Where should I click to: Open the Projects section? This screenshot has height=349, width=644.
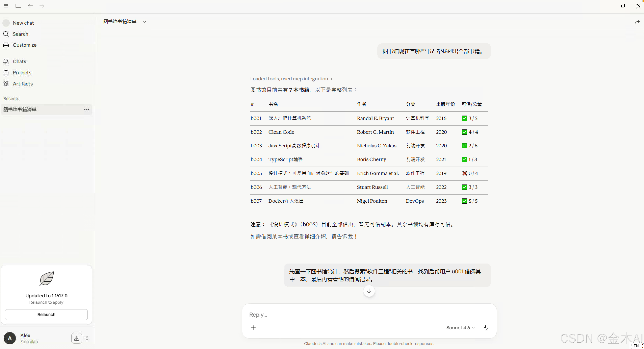22,72
